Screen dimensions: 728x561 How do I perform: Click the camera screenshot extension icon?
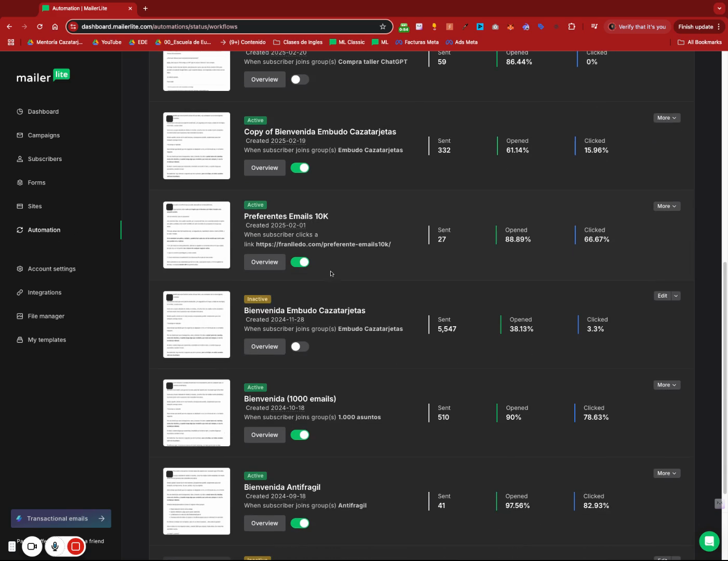click(x=495, y=26)
